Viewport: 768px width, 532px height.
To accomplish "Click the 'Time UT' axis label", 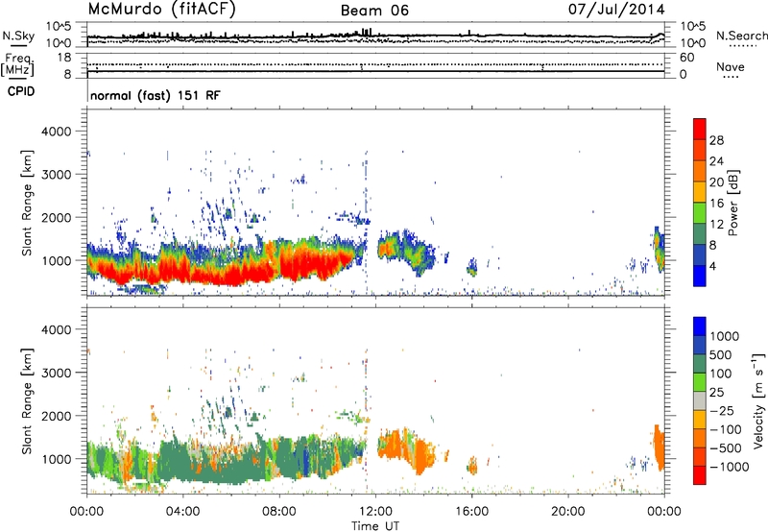I will [375, 525].
